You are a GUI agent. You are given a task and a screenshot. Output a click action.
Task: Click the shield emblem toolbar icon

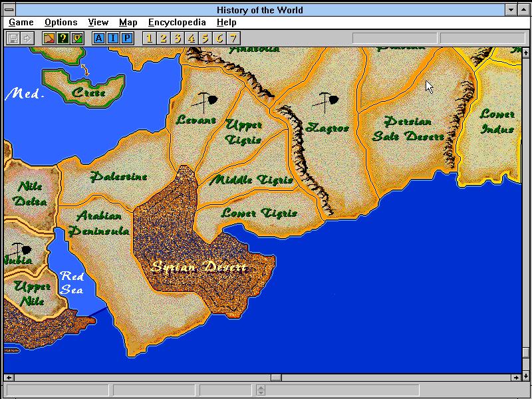tap(77, 39)
